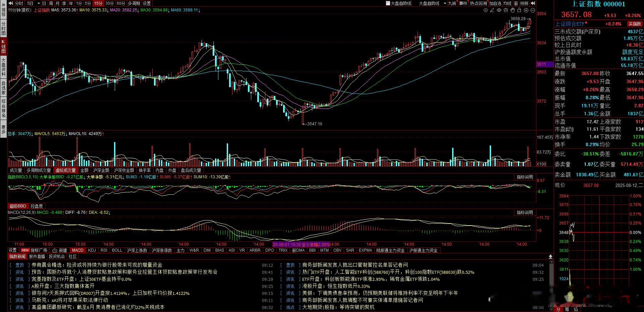Viewport: 644px width, 312px height.
Task: Switch to 投资机会 news tab
Action: (x=57, y=257)
